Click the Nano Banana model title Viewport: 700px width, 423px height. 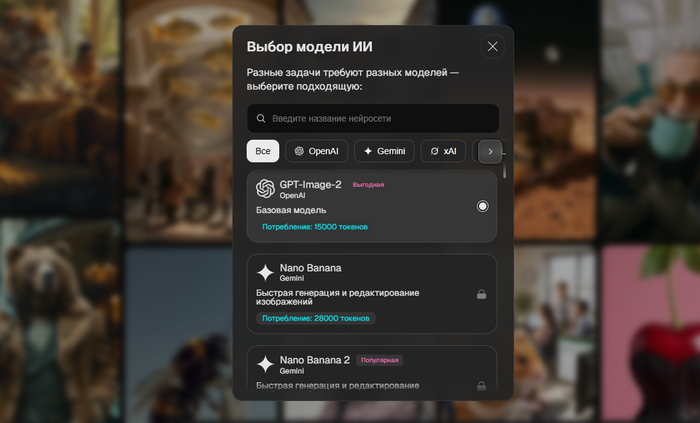(x=311, y=268)
